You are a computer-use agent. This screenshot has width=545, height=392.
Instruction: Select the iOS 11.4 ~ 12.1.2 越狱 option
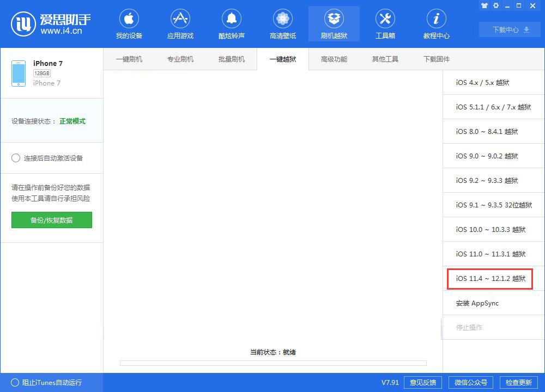click(x=489, y=279)
